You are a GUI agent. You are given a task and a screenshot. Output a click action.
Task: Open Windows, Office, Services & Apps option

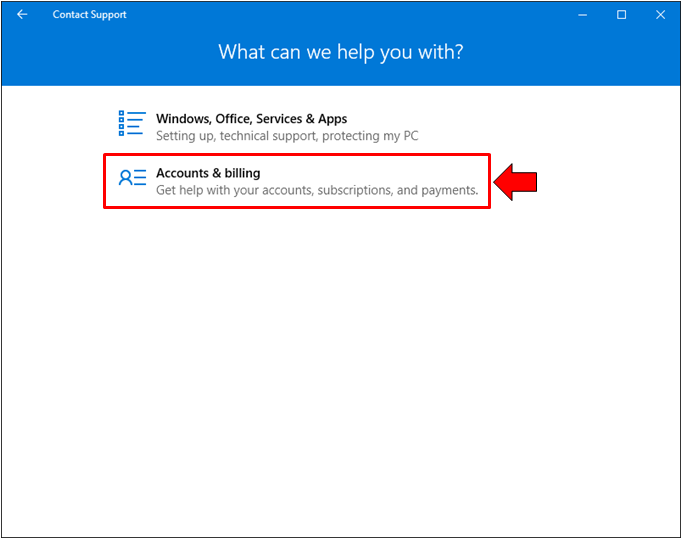point(267,127)
